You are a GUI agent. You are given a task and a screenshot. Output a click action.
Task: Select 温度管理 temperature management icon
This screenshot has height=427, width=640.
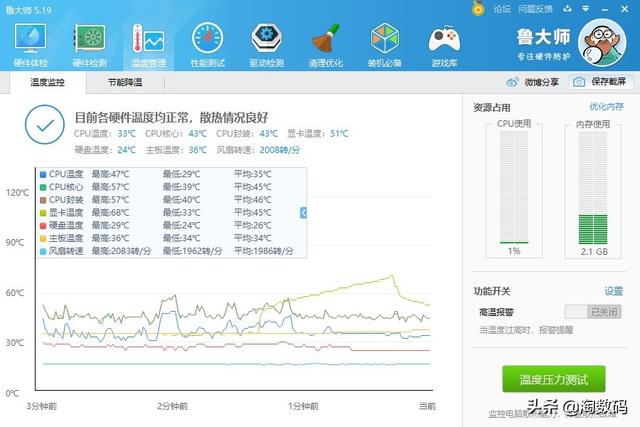click(149, 44)
